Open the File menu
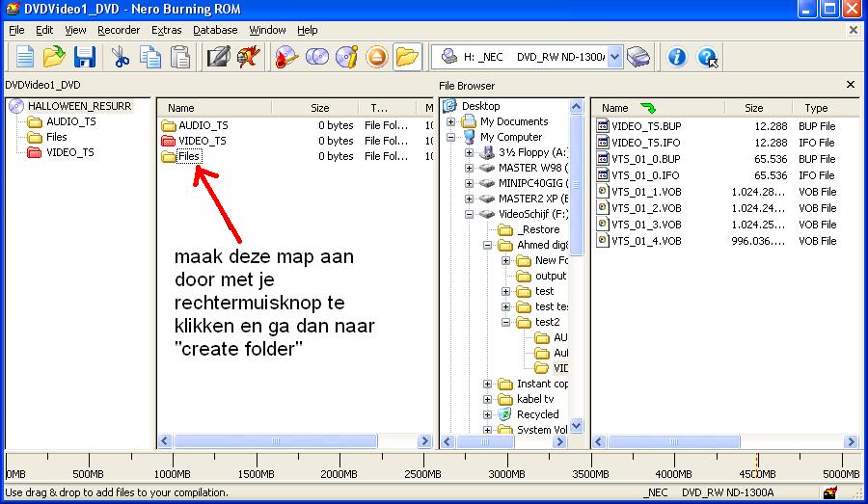 click(x=16, y=30)
